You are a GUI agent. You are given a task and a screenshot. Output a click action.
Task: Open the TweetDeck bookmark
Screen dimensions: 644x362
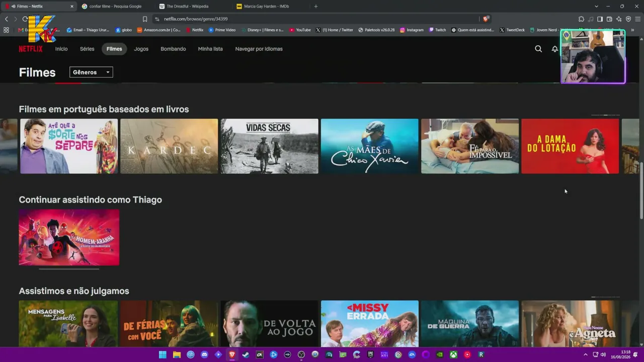point(512,30)
